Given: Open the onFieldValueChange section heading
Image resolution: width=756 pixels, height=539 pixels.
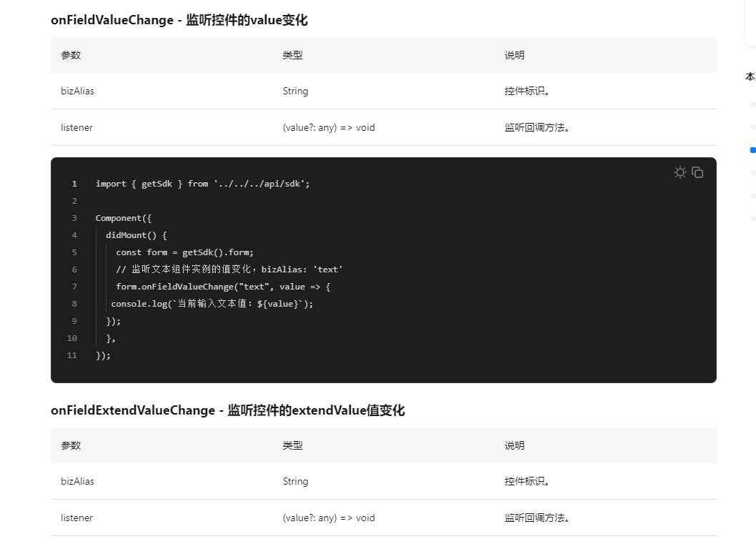Looking at the screenshot, I should click(179, 20).
